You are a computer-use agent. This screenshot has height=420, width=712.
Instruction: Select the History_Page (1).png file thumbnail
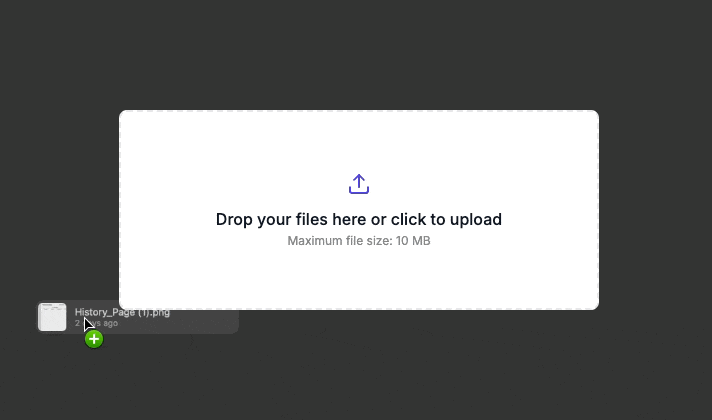[52, 317]
